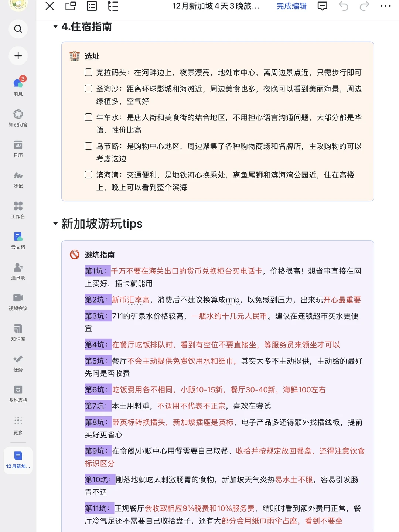Viewport: 399px width, 532px height.
Task: Open the ... more options menu
Action: click(385, 6)
